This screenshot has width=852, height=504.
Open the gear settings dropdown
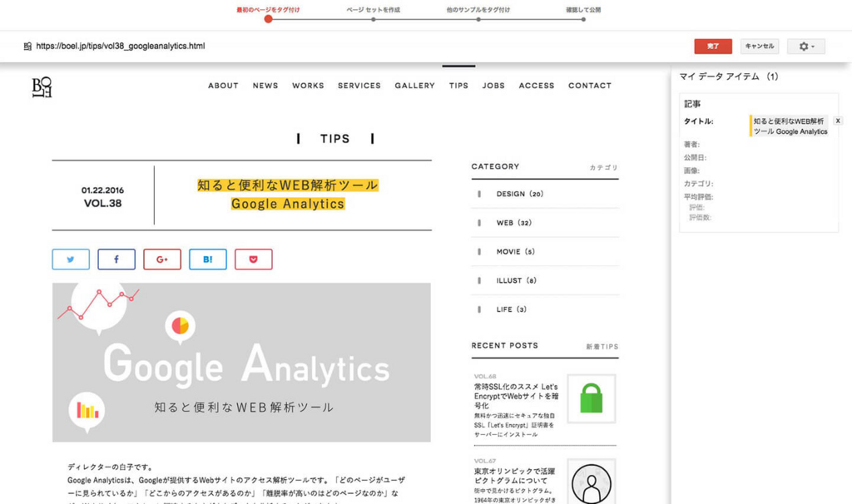pyautogui.click(x=805, y=47)
